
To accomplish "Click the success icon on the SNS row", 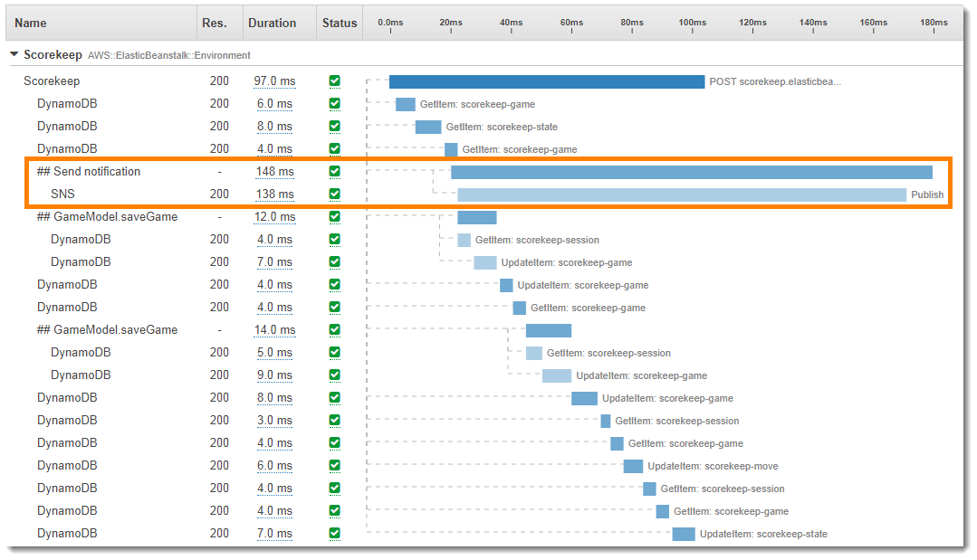I will click(x=334, y=194).
